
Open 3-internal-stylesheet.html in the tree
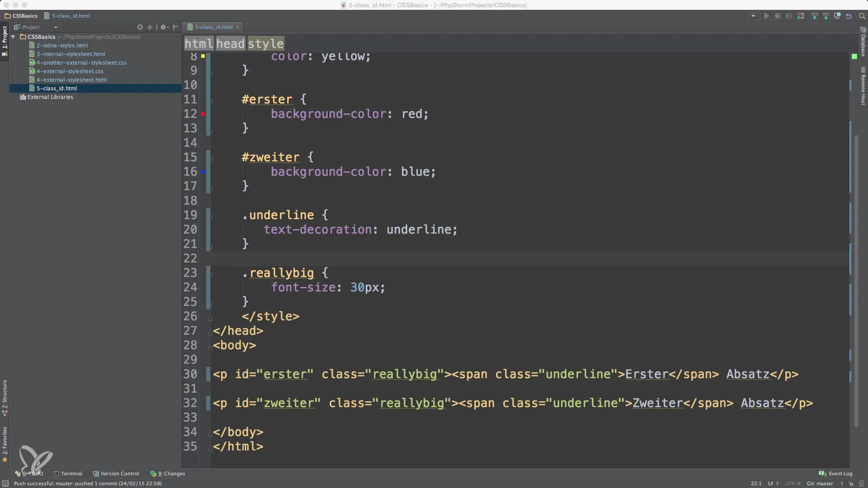coord(71,54)
